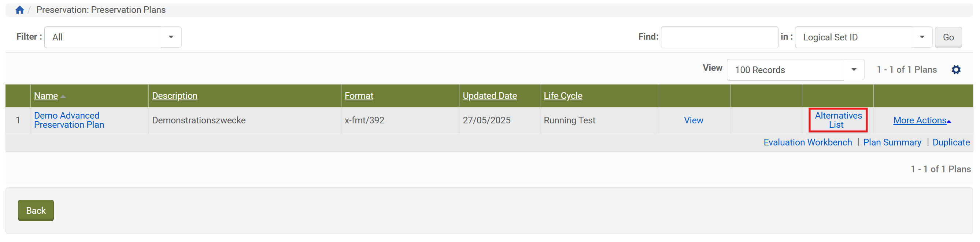The width and height of the screenshot is (980, 242).
Task: Open table settings gear icon
Action: tap(956, 70)
